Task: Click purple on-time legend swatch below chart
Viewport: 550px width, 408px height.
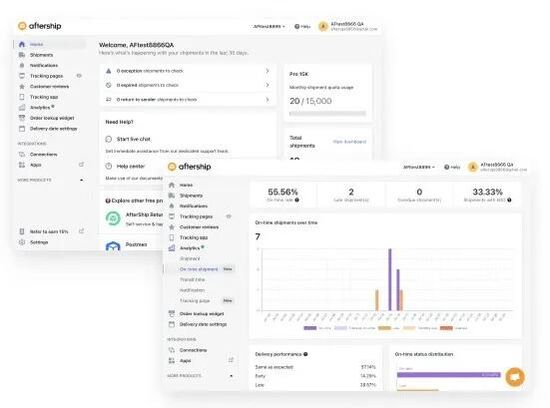Action: (310, 328)
